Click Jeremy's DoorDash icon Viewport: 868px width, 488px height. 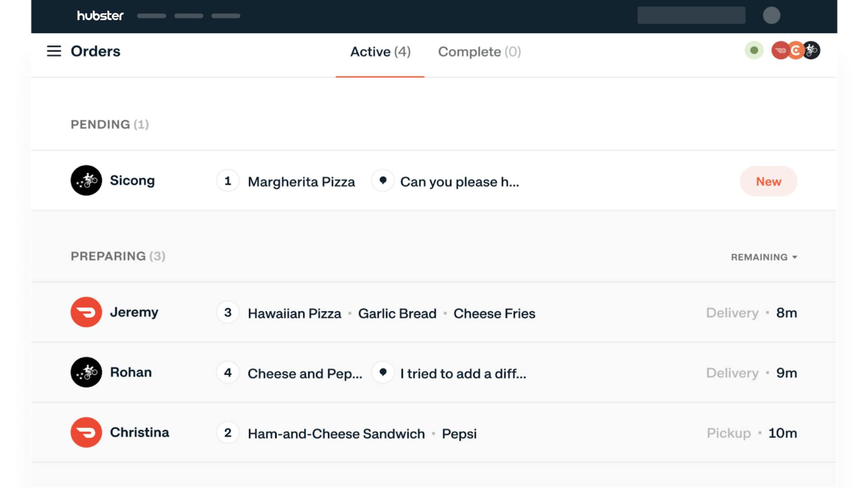[86, 312]
